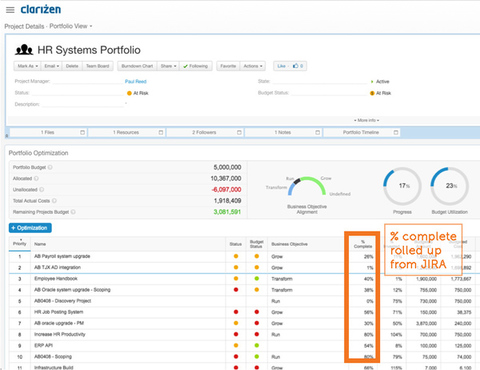Viewport: 480px width, 370px height.
Task: Click the Active state indicator
Action: pyautogui.click(x=380, y=81)
